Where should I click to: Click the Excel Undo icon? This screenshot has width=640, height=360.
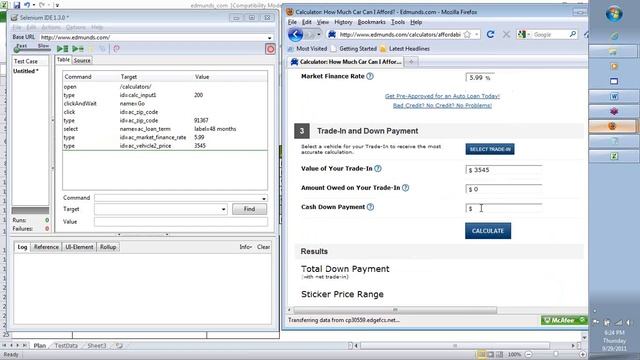point(27,5)
